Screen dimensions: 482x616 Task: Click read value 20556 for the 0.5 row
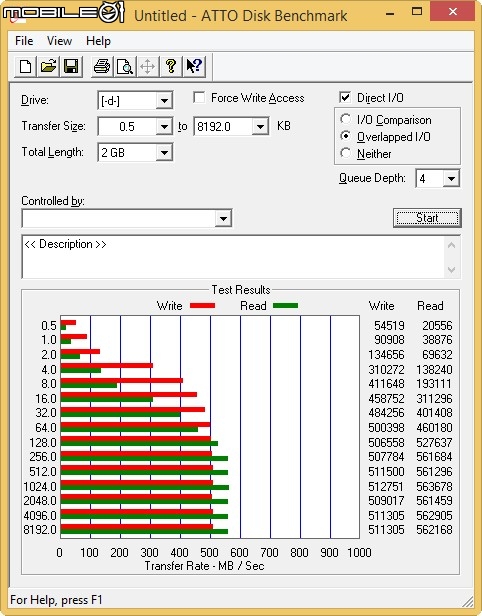tap(437, 326)
